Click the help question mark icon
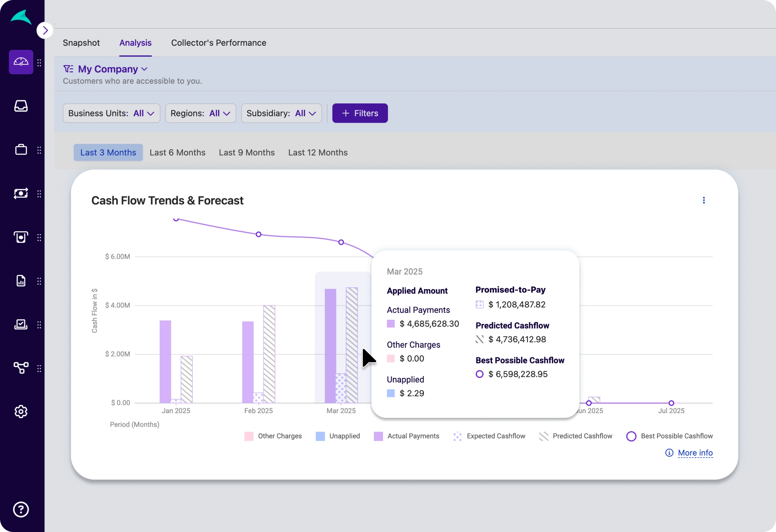The image size is (776, 532). coord(21,509)
